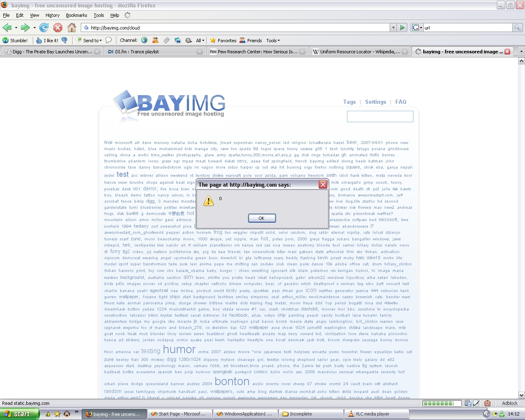Click the browser search box containing 'url'
The image size is (525, 420).
tap(468, 27)
